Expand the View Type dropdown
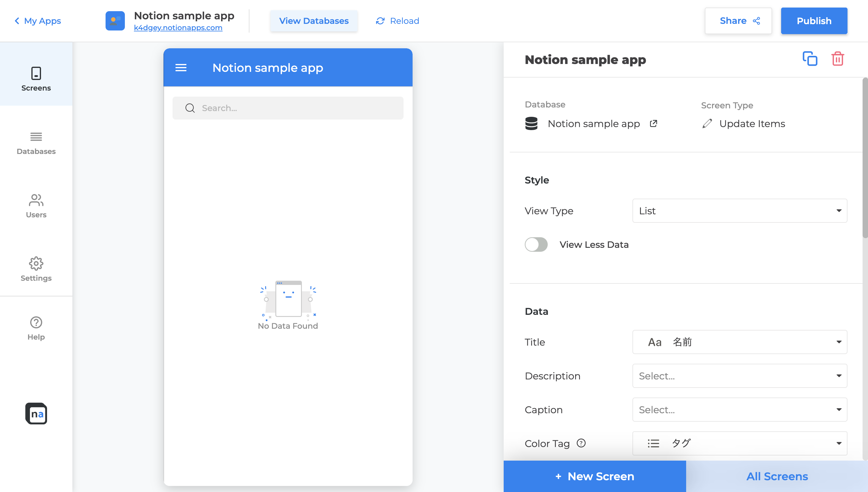The height and width of the screenshot is (492, 868). pos(740,211)
